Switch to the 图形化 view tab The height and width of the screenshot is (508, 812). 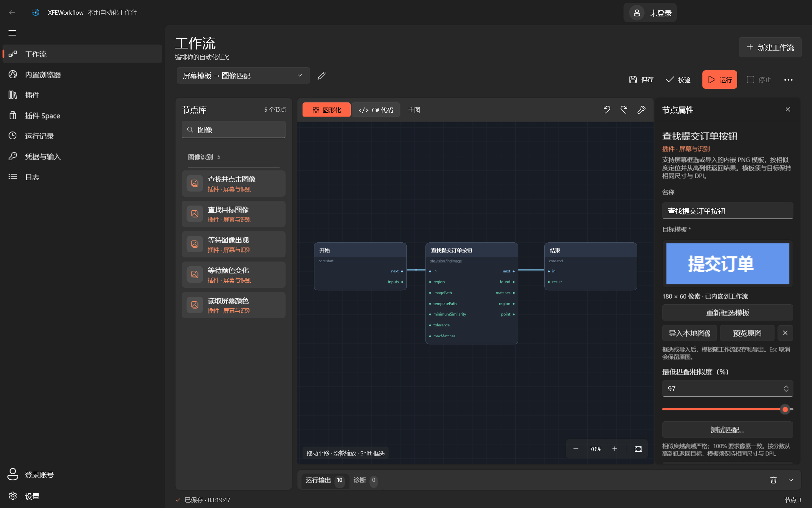pos(326,110)
